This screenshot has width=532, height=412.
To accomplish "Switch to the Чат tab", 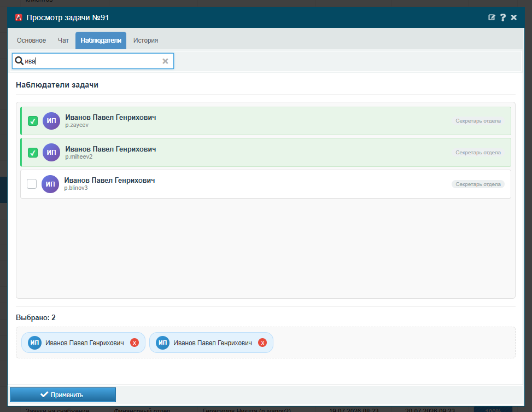I will coord(63,40).
